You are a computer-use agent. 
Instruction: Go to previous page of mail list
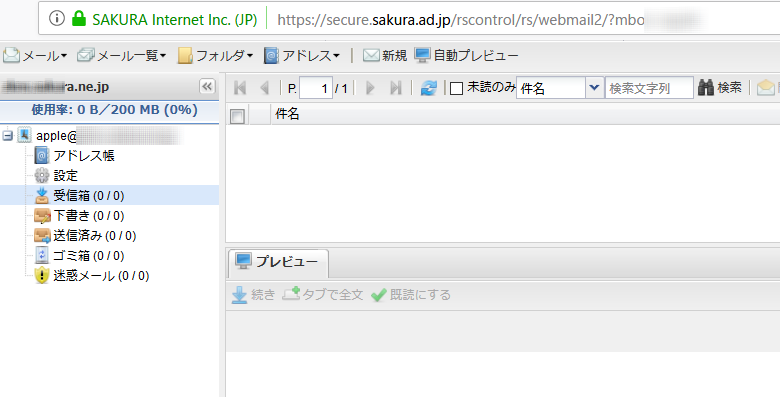click(265, 88)
